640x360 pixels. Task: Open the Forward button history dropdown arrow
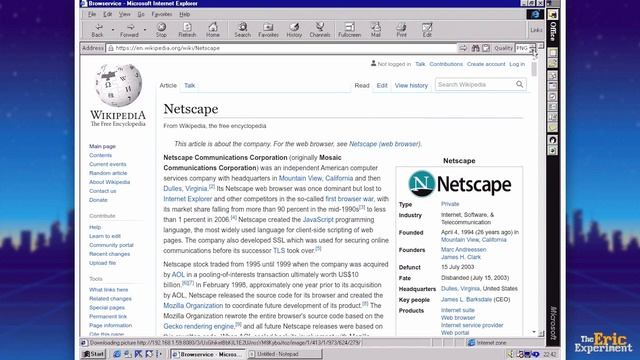pos(144,30)
